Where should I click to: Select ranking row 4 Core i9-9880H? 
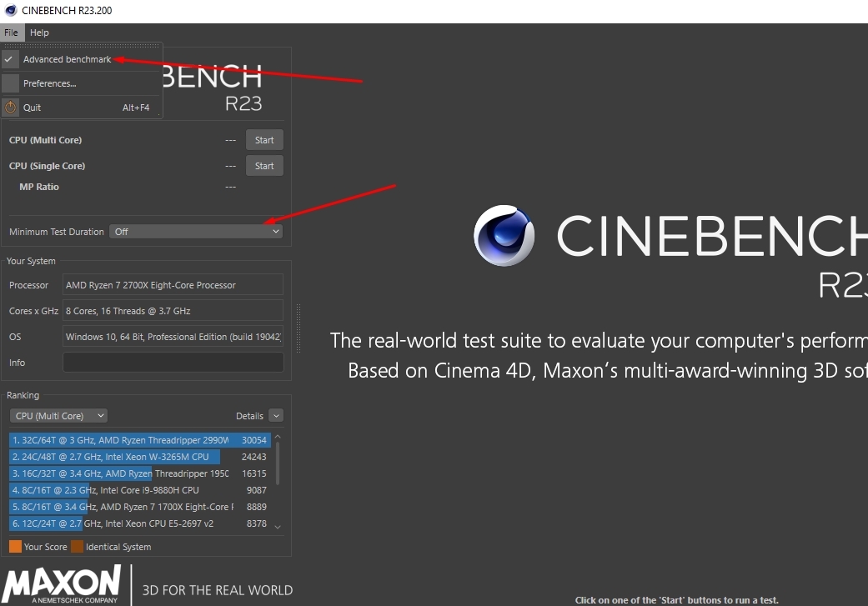pos(139,490)
